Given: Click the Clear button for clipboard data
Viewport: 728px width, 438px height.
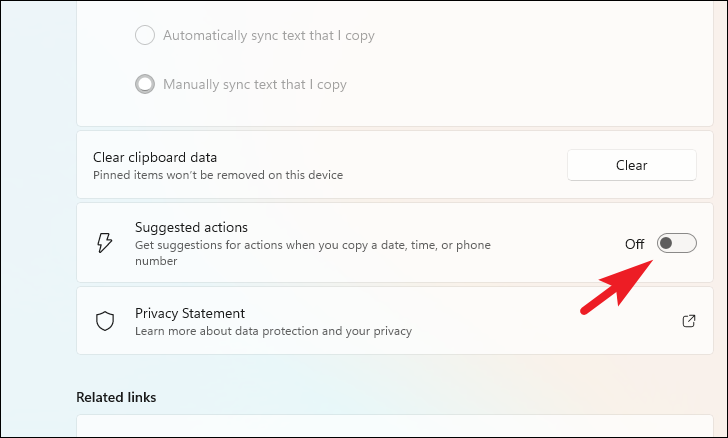Looking at the screenshot, I should click(x=631, y=165).
